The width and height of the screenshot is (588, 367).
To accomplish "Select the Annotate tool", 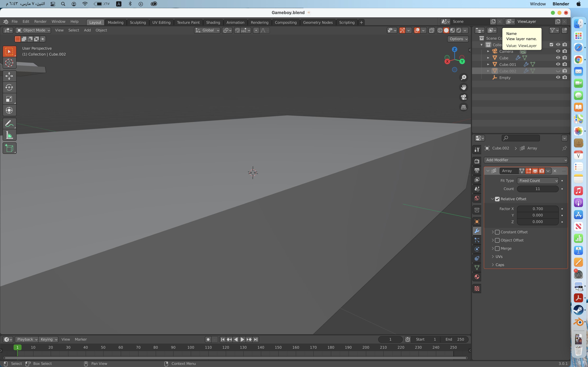I will click(x=9, y=123).
